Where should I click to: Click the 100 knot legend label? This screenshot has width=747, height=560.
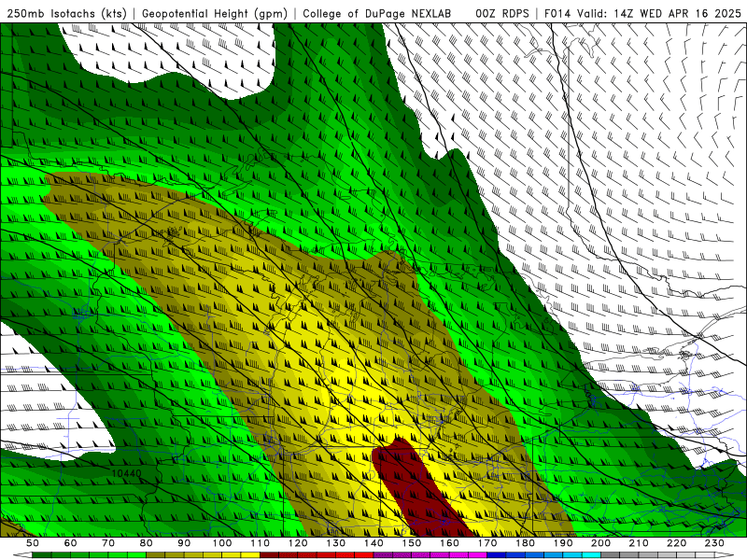pyautogui.click(x=222, y=543)
